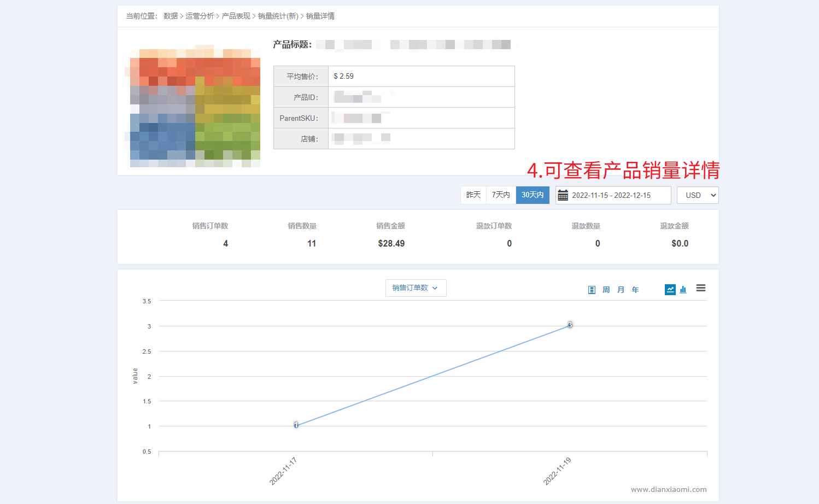Click the 销售订单数 value 4
The width and height of the screenshot is (819, 504).
point(225,243)
